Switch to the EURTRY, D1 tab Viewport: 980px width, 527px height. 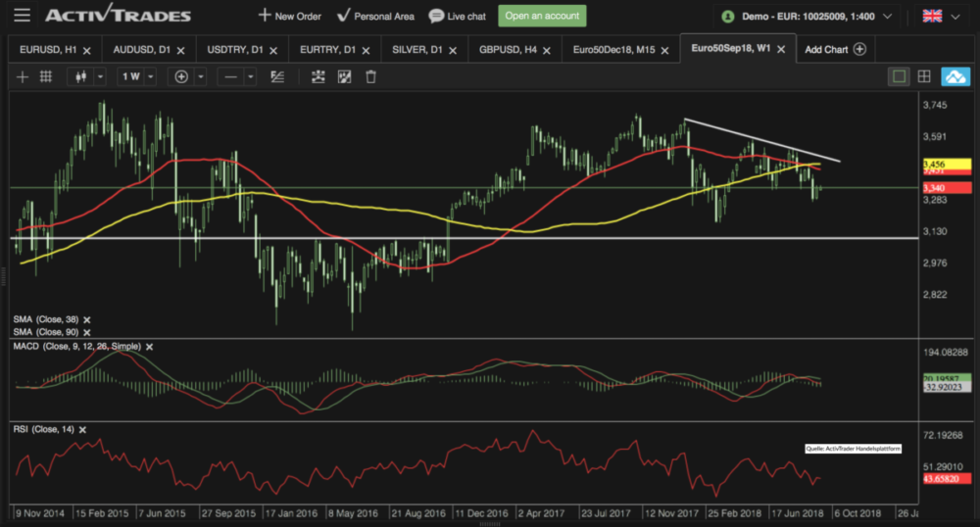pyautogui.click(x=327, y=49)
